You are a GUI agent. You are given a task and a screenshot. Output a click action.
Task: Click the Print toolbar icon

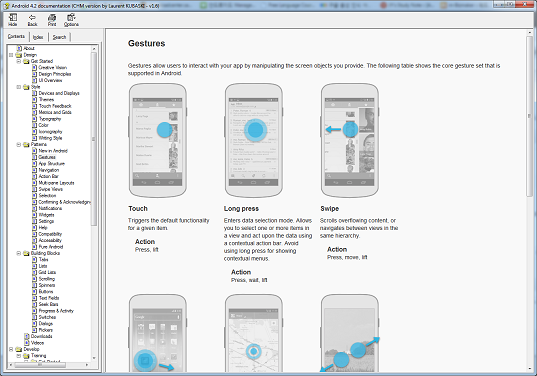(x=52, y=20)
